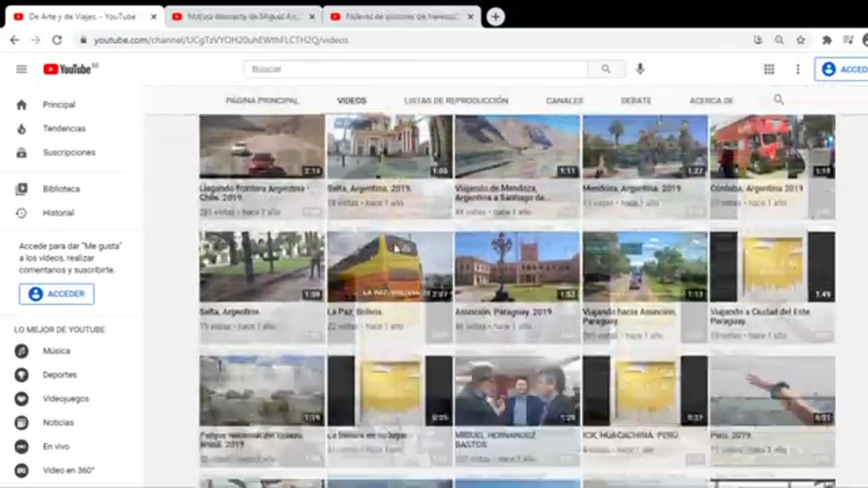Screen dimensions: 868x488
Task: Click in the Buscar search field
Action: pyautogui.click(x=416, y=69)
